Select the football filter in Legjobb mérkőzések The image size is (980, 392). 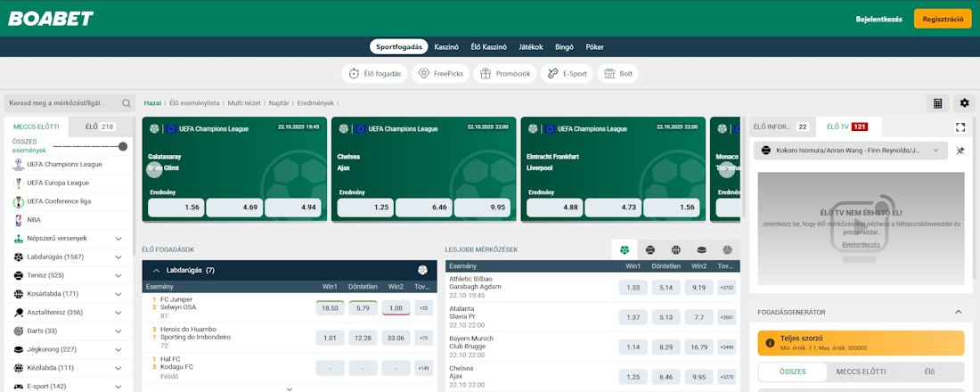point(625,250)
